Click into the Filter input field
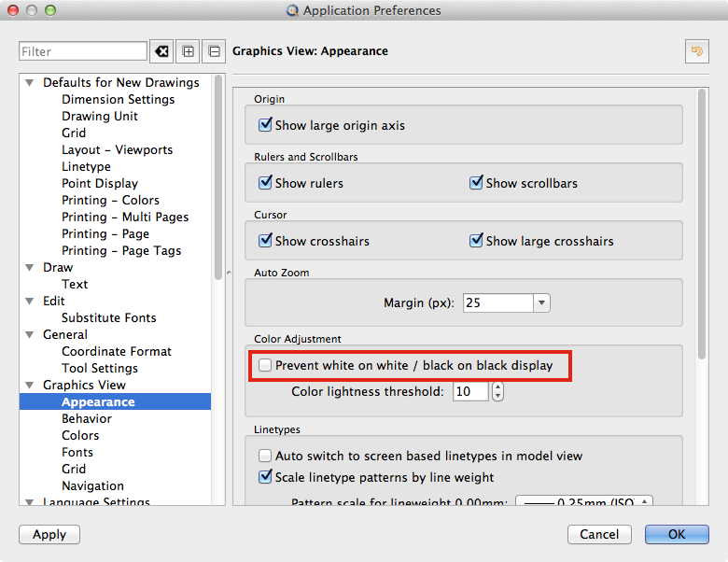 pyautogui.click(x=82, y=51)
